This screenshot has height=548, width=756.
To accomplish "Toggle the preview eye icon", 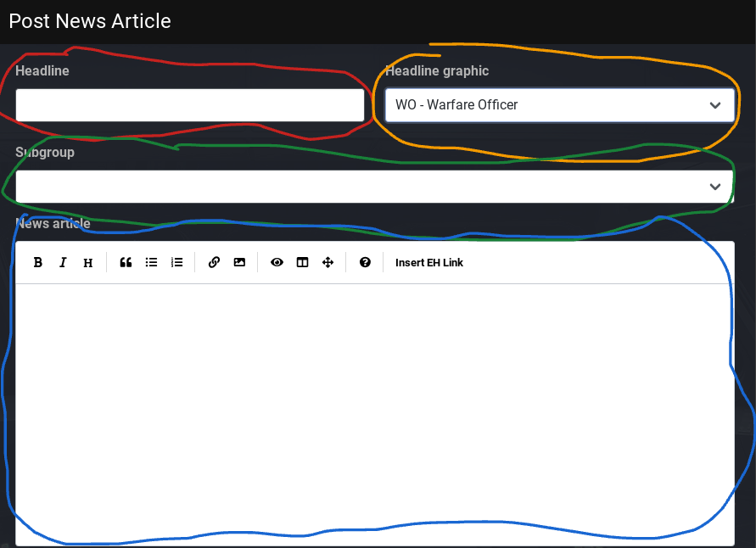I will 277,263.
